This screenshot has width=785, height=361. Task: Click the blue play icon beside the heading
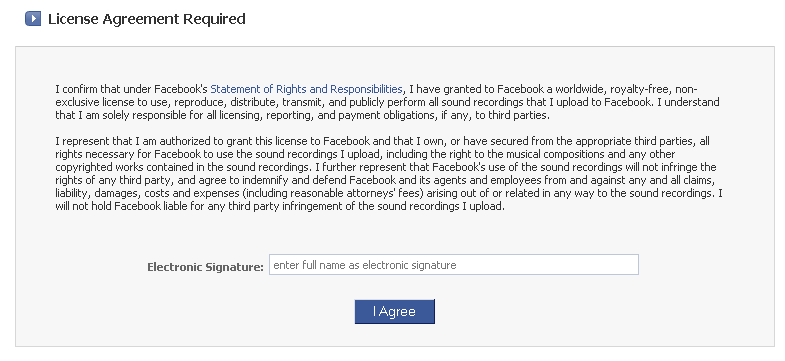(33, 19)
